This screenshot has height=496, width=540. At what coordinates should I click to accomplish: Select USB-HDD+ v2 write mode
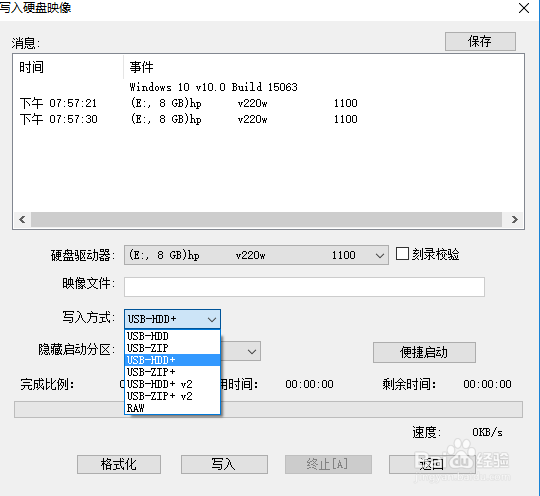pyautogui.click(x=172, y=384)
